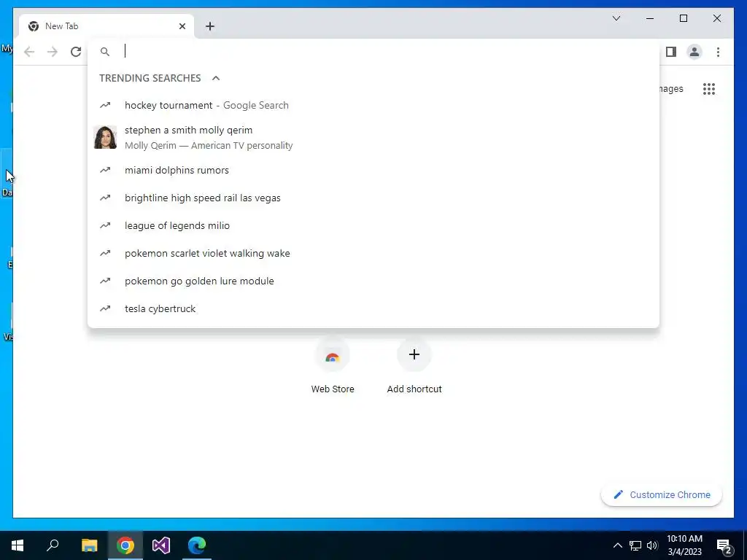
Task: Click the search magnifier in address bar
Action: 105,52
